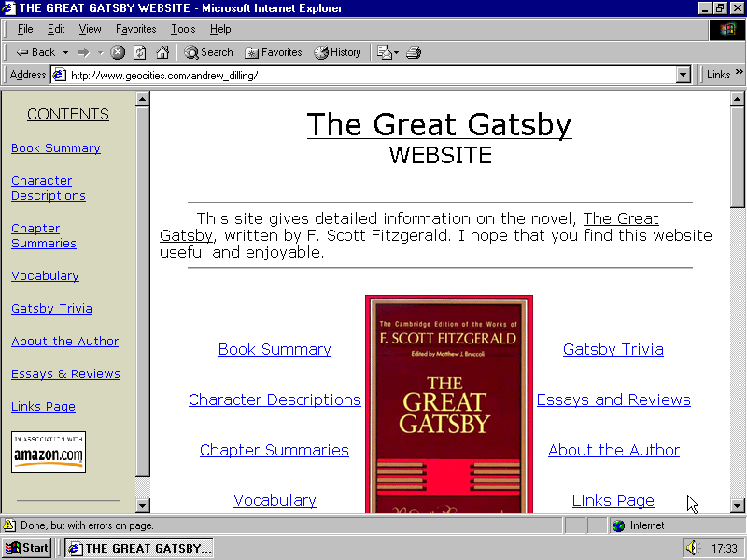Open the Tools menu

(x=183, y=29)
